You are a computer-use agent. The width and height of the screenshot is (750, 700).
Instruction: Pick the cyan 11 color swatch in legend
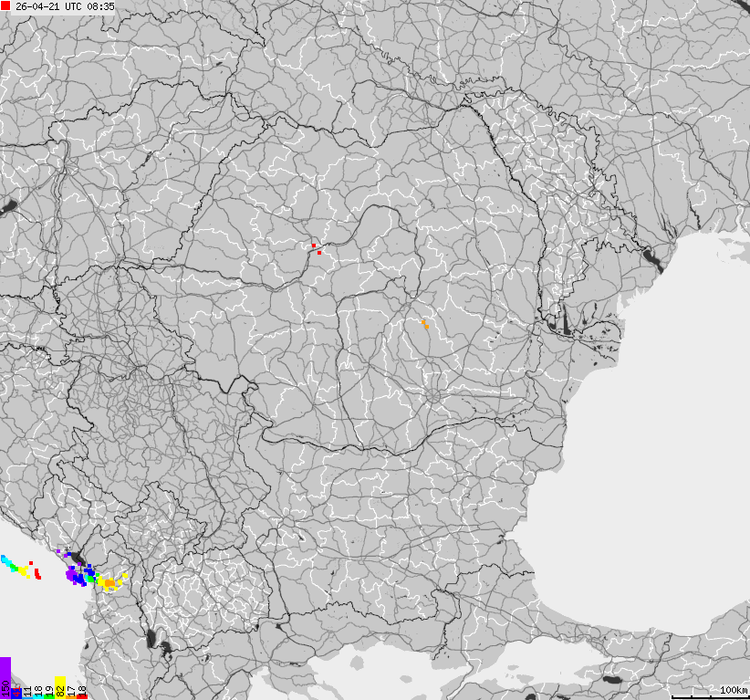point(27,695)
